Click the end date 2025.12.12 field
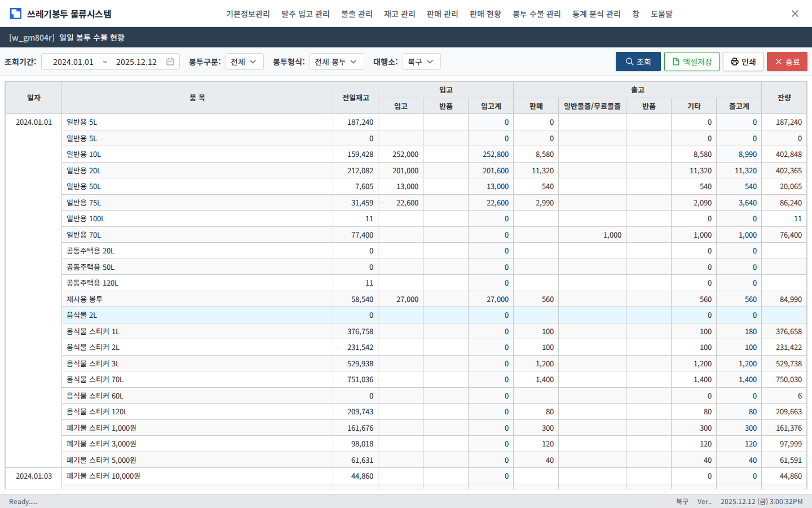 [x=136, y=62]
